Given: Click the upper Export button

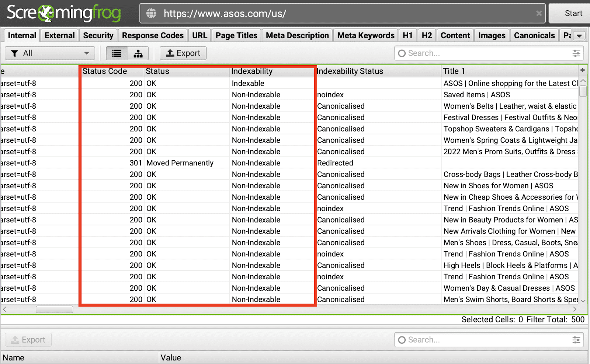Looking at the screenshot, I should pyautogui.click(x=183, y=53).
